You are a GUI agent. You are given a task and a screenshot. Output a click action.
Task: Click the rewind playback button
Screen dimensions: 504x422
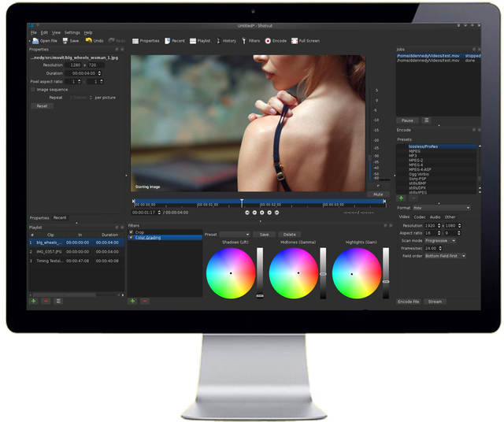254,213
